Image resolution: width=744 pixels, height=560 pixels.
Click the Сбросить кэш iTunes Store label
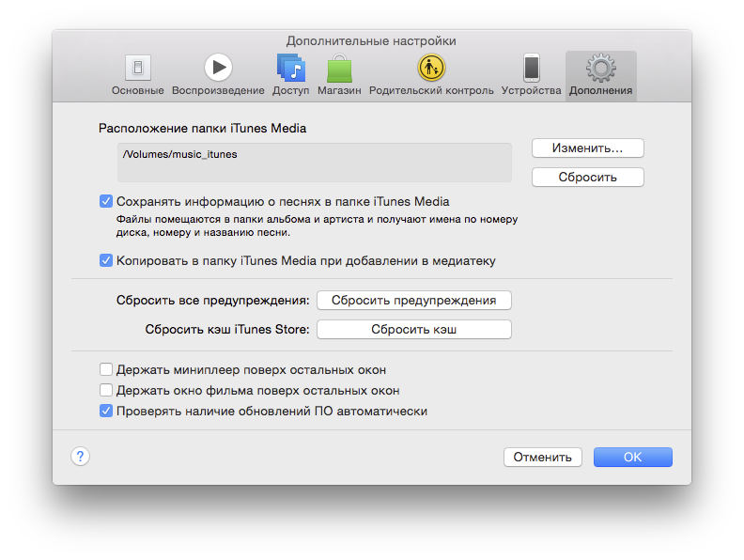[227, 330]
